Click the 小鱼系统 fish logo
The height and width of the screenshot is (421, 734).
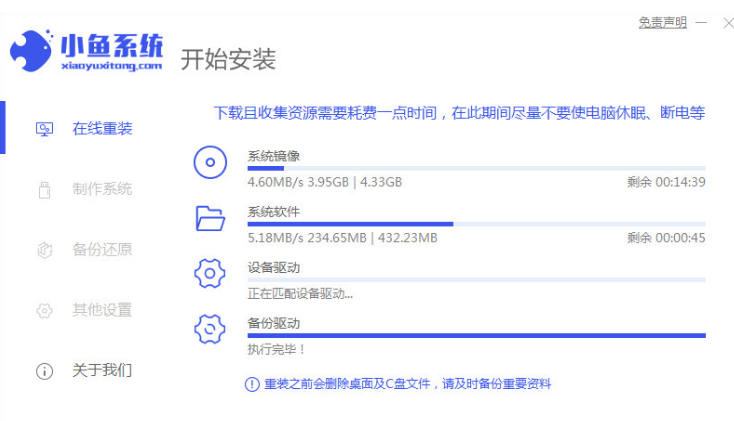[33, 52]
